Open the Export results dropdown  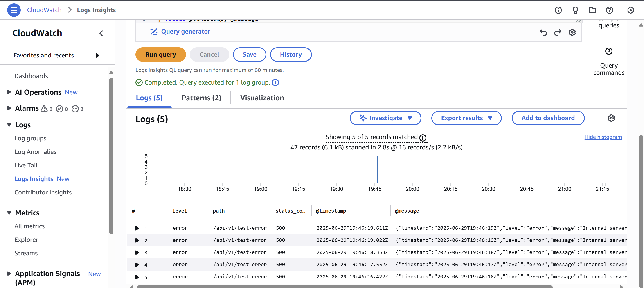pos(466,118)
